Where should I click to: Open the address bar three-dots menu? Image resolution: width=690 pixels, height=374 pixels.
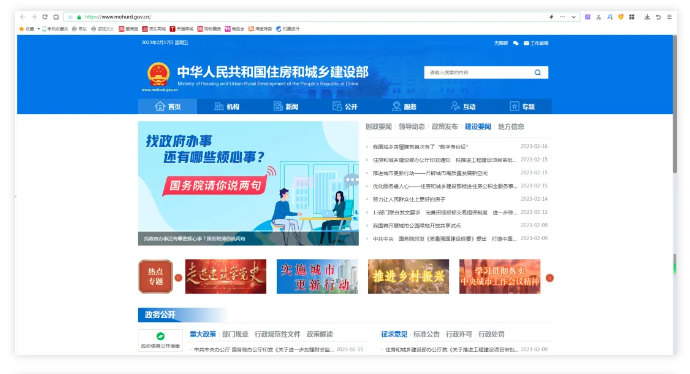[562, 17]
